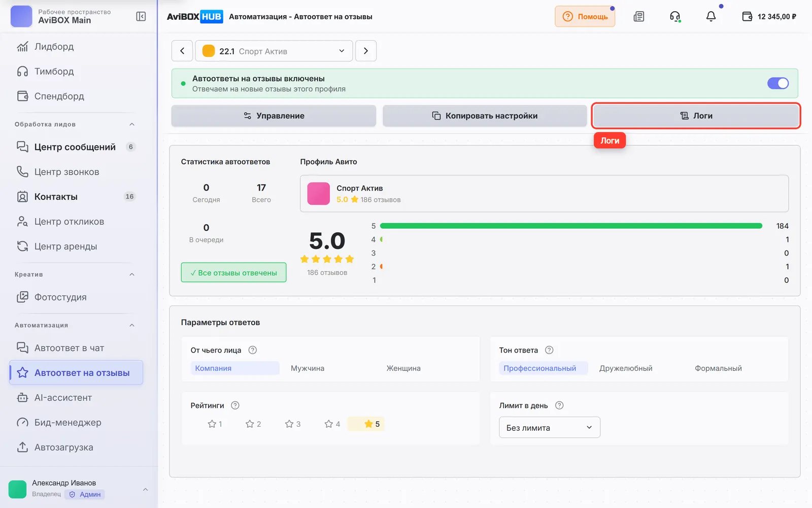This screenshot has height=508, width=812.
Task: Click the AviBOX HUB logo
Action: coord(195,17)
